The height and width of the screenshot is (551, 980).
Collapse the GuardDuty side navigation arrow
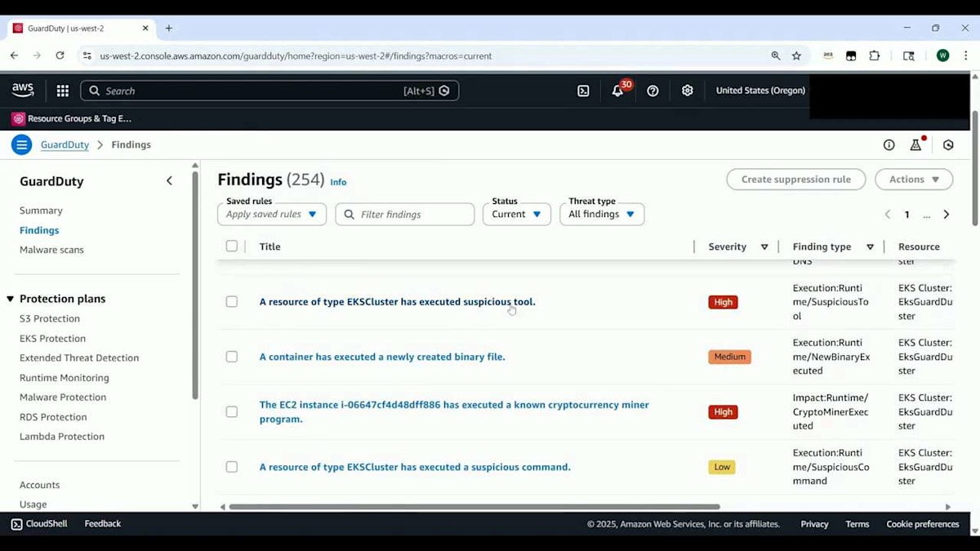pos(169,181)
